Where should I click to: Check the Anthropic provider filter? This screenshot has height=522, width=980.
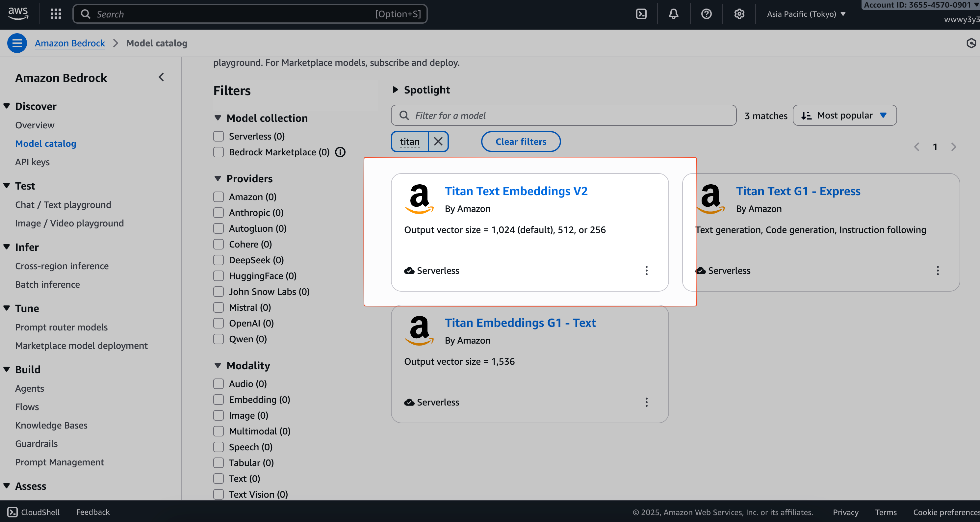coord(219,212)
